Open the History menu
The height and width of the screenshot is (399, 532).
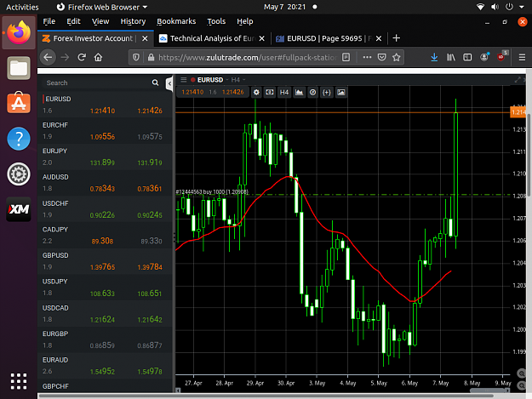(133, 21)
